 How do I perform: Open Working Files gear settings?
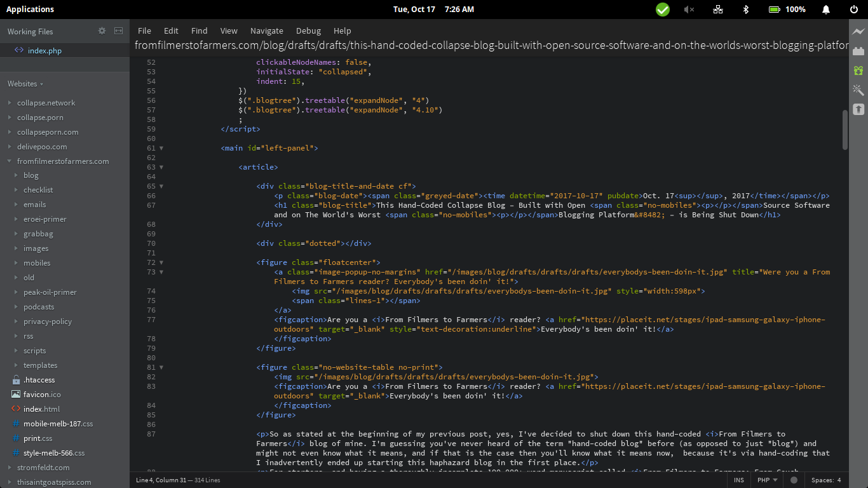pyautogui.click(x=102, y=30)
